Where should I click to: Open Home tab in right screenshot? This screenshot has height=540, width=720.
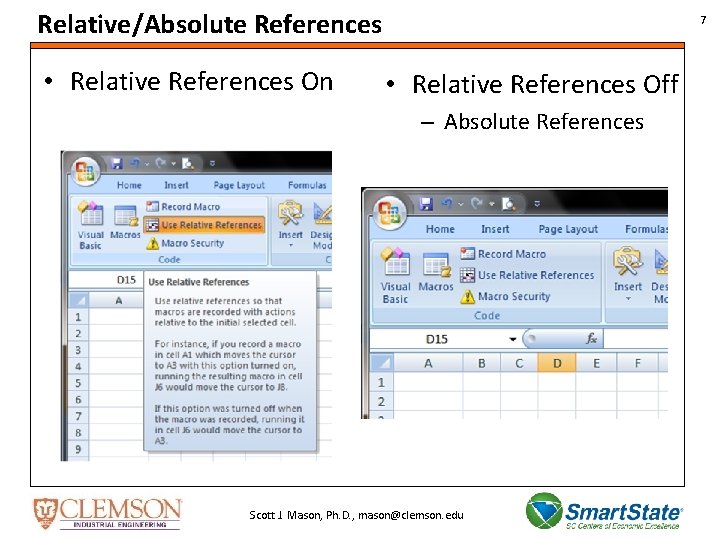click(440, 229)
